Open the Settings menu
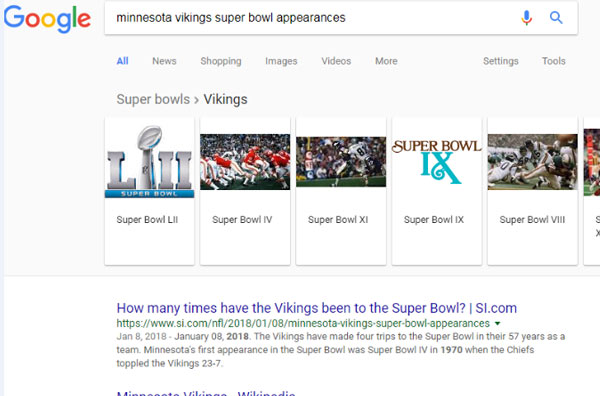 click(501, 61)
